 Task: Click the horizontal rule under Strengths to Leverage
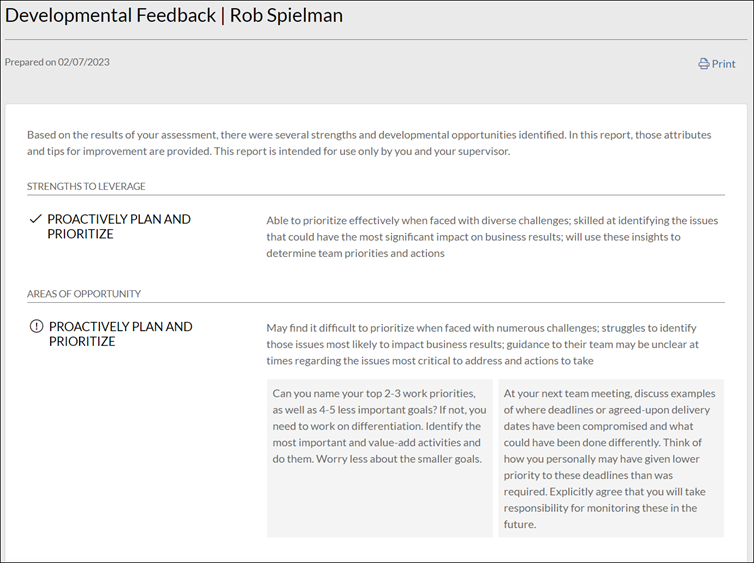click(x=376, y=195)
